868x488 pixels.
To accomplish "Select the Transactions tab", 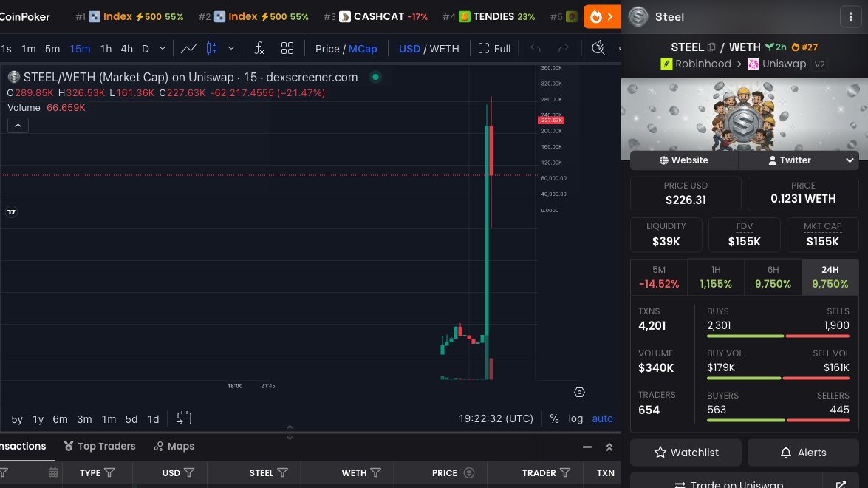I will click(x=23, y=447).
